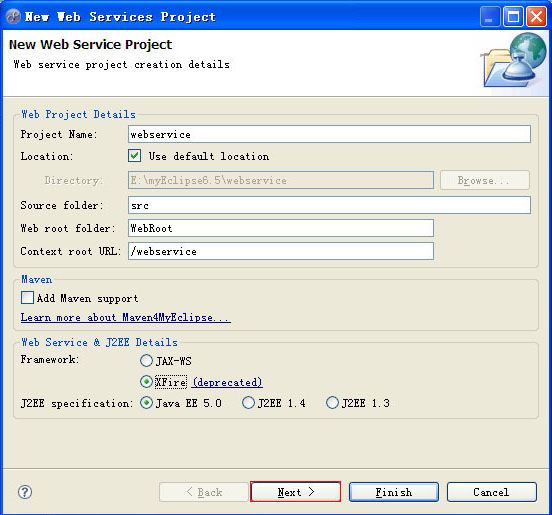Open Learn more about Maven4MyEclipse link
This screenshot has height=515, width=552.
pos(126,318)
